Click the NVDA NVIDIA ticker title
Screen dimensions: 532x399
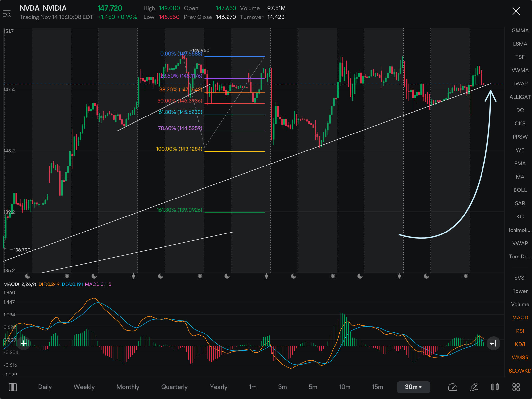point(43,8)
